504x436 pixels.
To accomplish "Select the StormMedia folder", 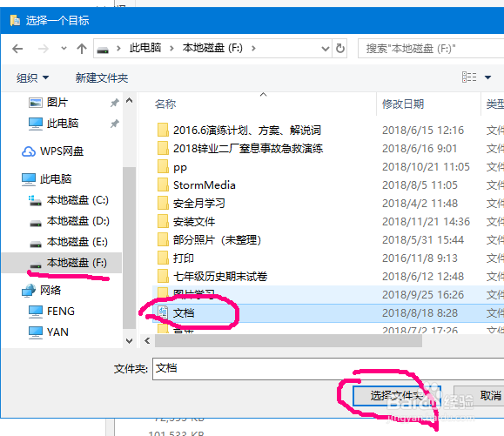I will click(x=204, y=185).
